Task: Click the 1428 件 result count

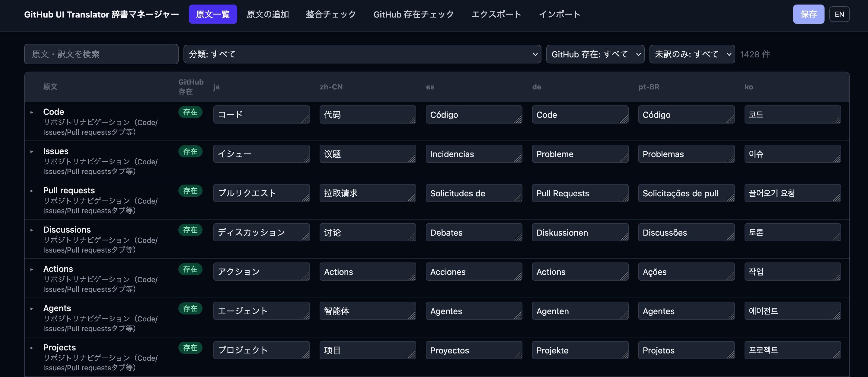Action: 755,54
